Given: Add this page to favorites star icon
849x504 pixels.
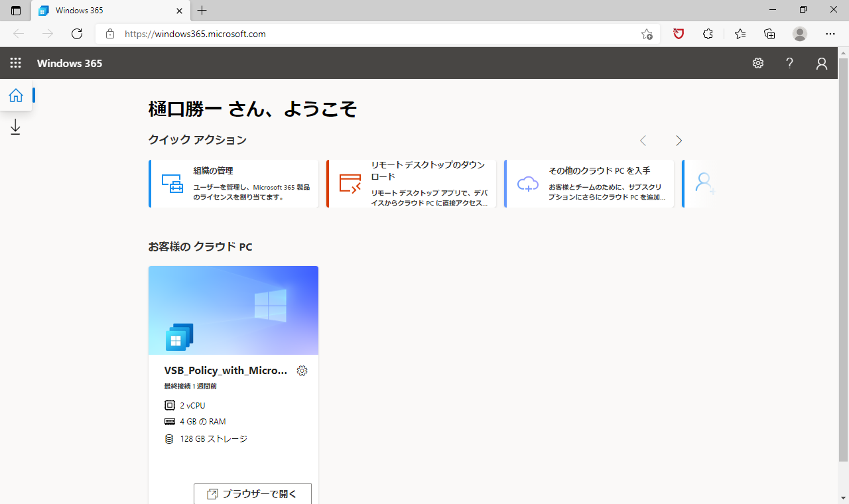Looking at the screenshot, I should (647, 34).
